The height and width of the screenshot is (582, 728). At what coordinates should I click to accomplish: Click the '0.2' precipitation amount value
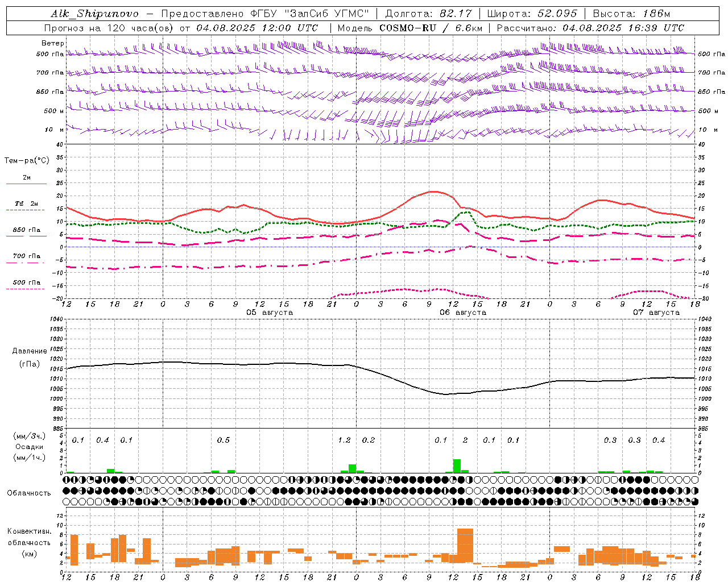point(369,440)
